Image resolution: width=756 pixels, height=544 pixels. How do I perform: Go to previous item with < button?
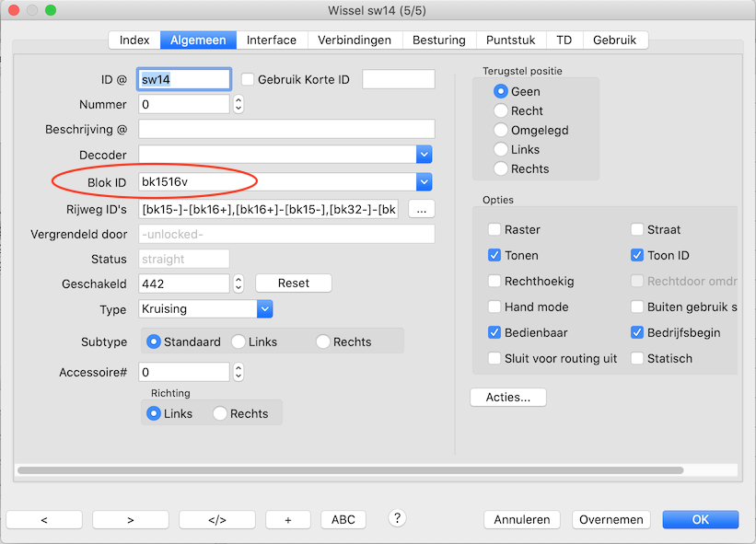pos(44,520)
